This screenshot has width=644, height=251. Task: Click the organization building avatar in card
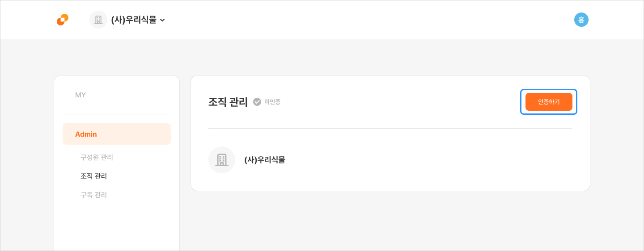(222, 160)
